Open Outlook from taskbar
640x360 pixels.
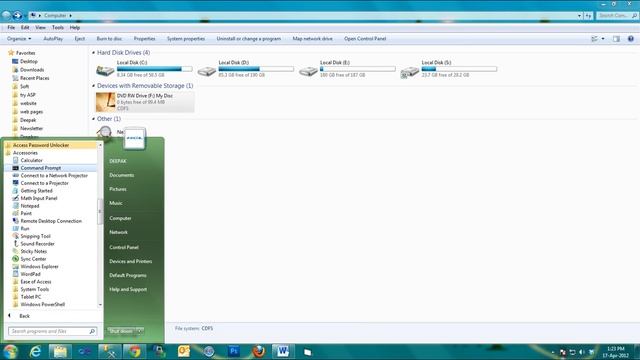184,351
